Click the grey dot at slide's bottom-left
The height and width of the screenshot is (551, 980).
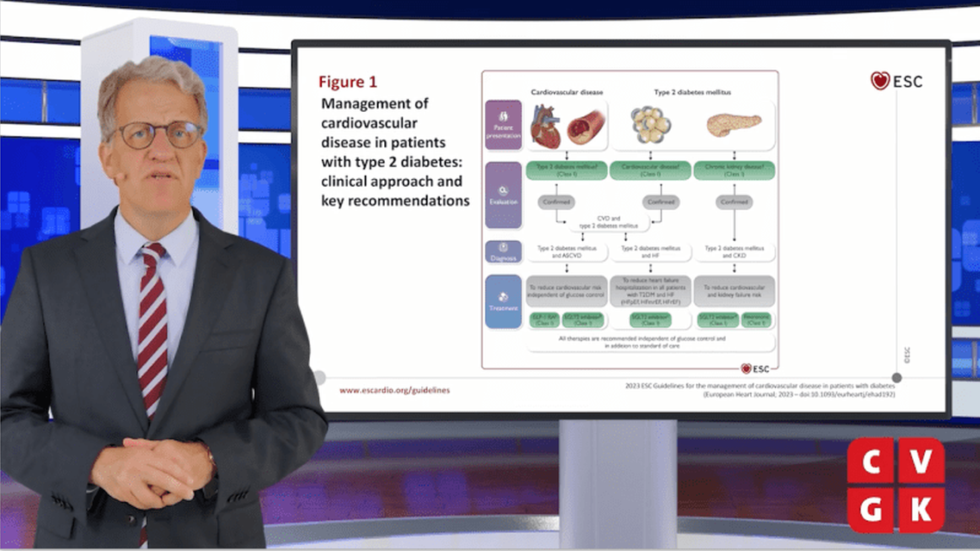pos(319,377)
